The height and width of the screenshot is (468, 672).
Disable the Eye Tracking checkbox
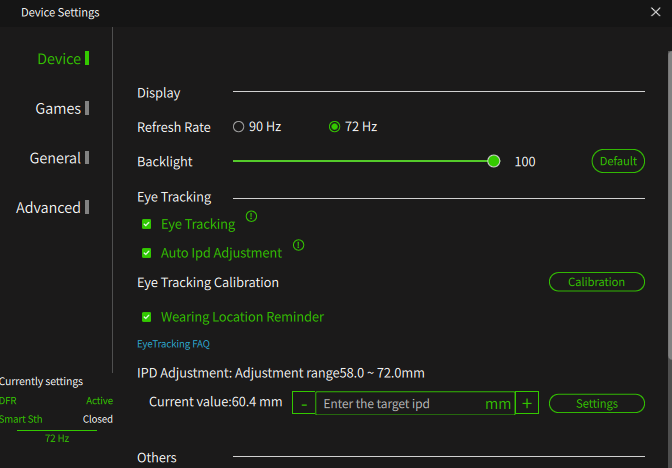pos(147,224)
